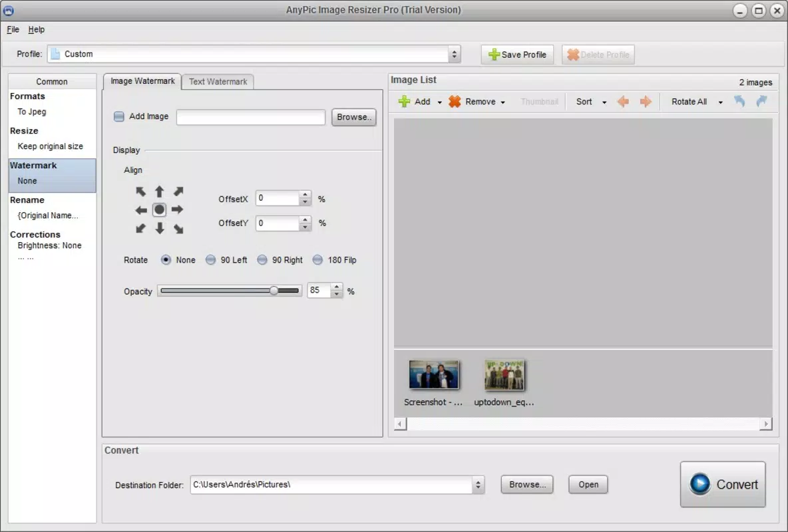Open the Help menu
788x532 pixels.
(x=36, y=30)
